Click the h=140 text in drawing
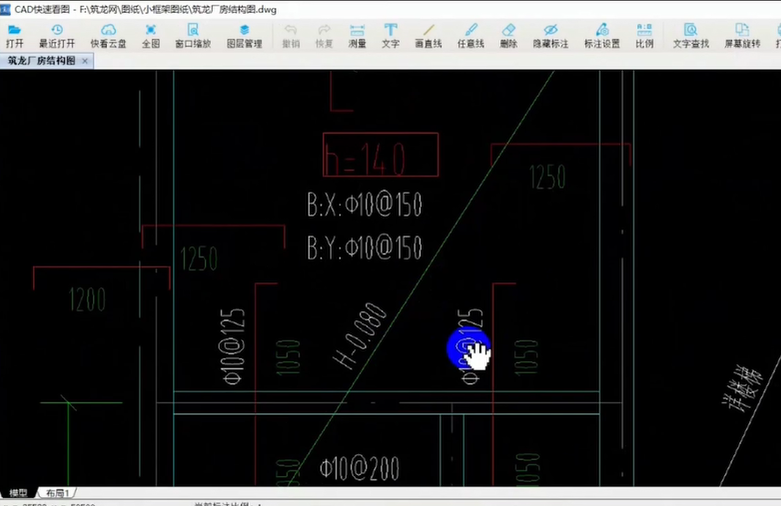781x506 pixels. click(364, 159)
